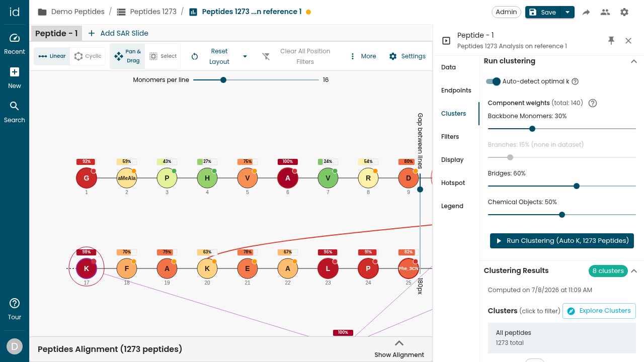The width and height of the screenshot is (644, 362).
Task: Click the New item plus icon
Action: 15,72
